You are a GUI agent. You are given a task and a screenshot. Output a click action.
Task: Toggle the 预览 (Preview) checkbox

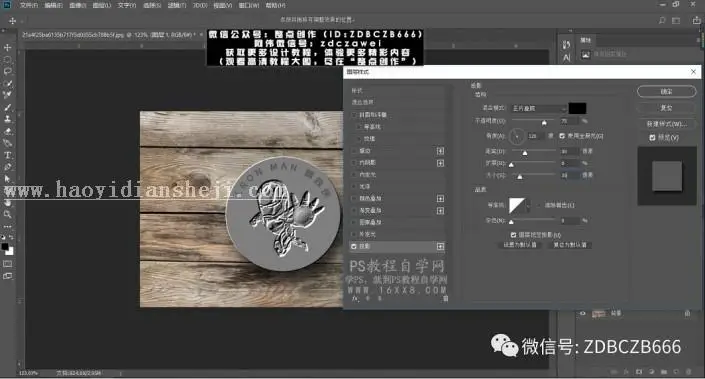[652, 138]
